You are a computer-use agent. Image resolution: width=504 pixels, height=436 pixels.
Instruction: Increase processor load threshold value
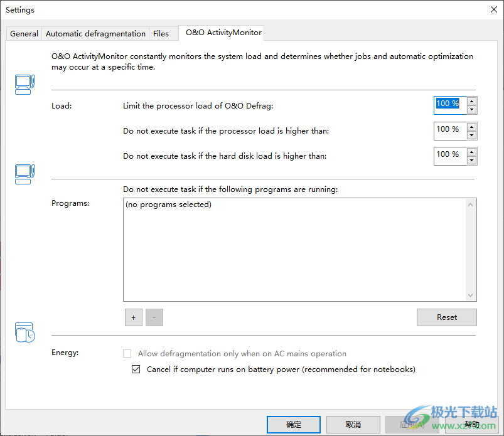(x=472, y=127)
